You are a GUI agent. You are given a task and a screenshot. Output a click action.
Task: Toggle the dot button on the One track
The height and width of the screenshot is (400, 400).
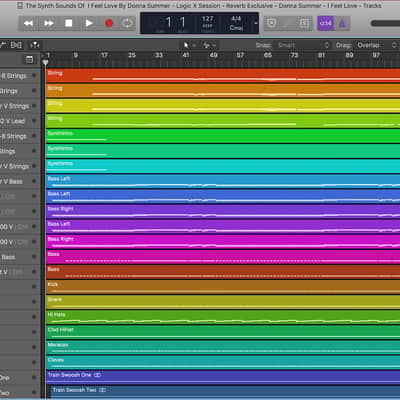tap(34, 377)
